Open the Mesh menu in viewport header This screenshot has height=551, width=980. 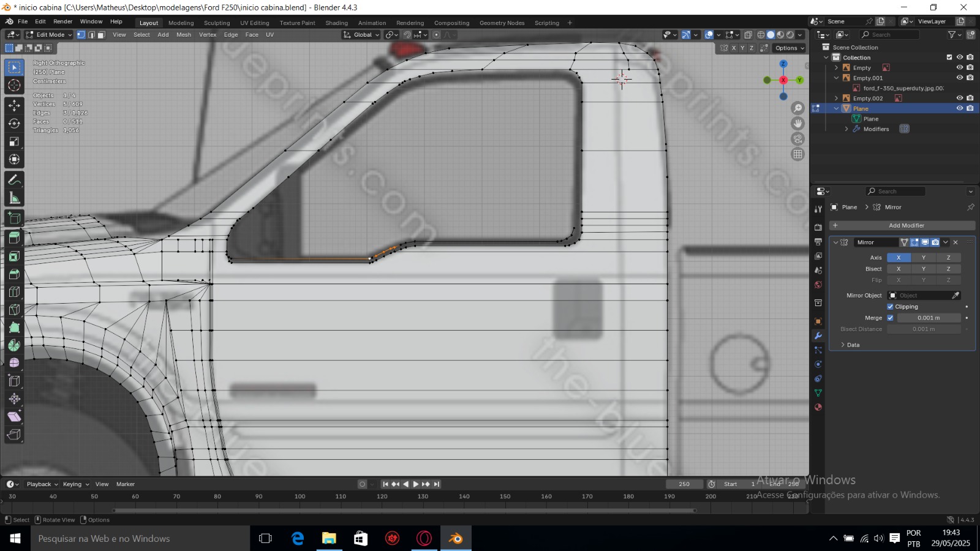pyautogui.click(x=184, y=35)
